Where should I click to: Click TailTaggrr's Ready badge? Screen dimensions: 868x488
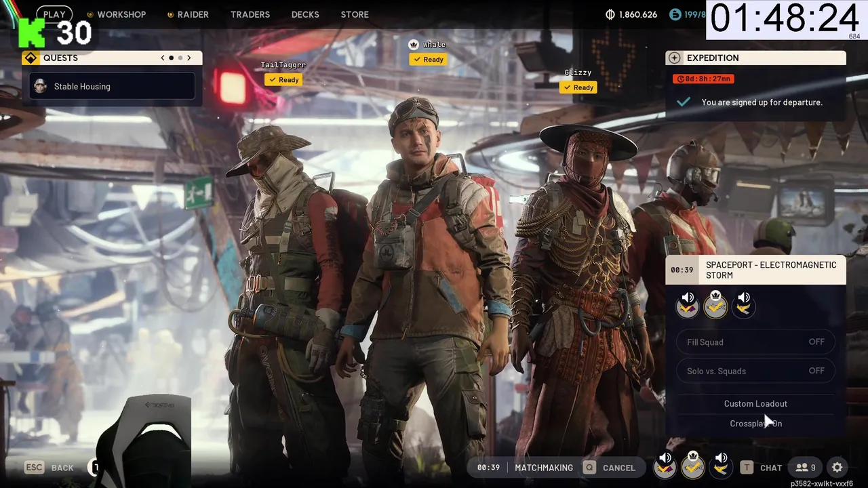pyautogui.click(x=283, y=79)
